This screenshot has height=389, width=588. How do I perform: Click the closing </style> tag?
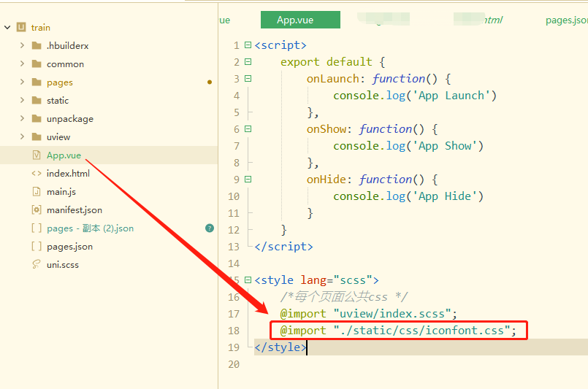280,347
